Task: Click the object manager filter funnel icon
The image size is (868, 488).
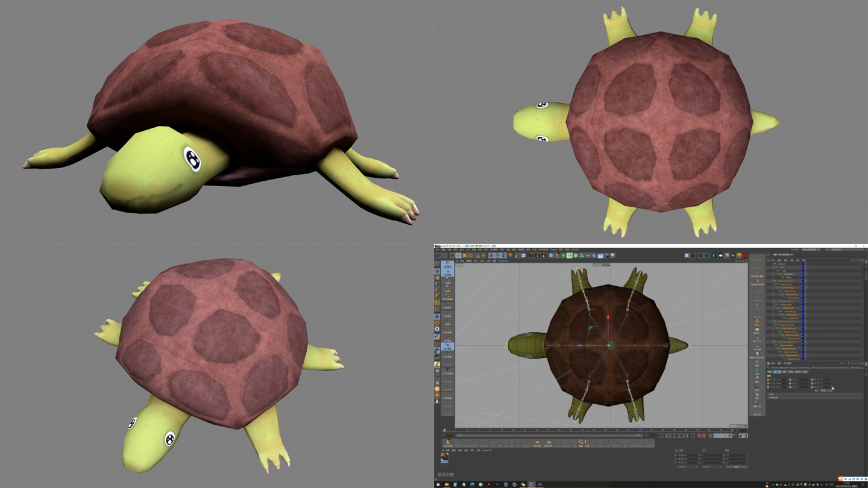Action: coord(858,260)
